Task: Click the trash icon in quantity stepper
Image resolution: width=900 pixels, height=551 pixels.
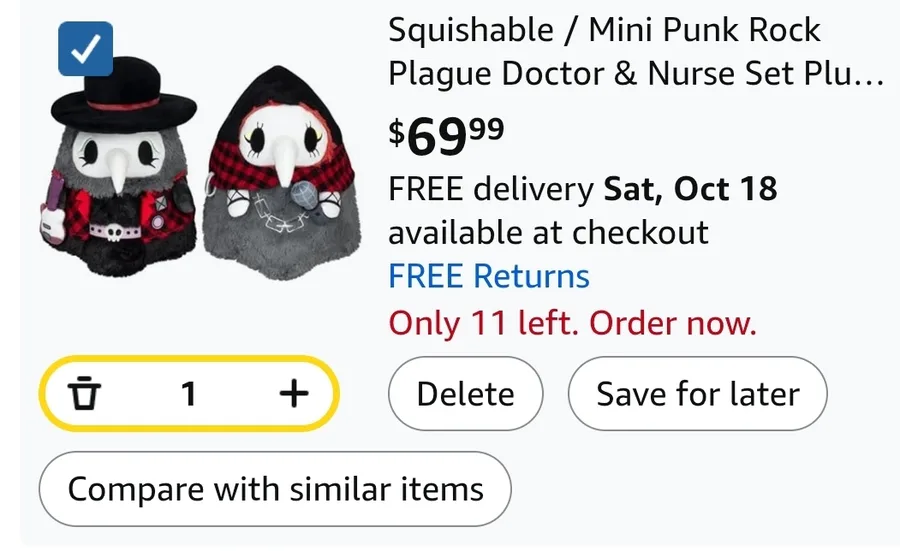Action: point(84,394)
